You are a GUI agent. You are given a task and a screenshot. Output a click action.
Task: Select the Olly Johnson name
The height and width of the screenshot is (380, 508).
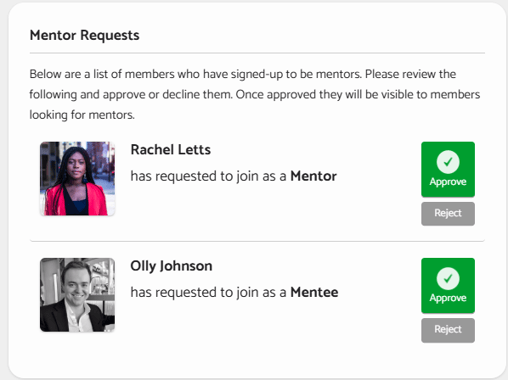[x=171, y=266]
